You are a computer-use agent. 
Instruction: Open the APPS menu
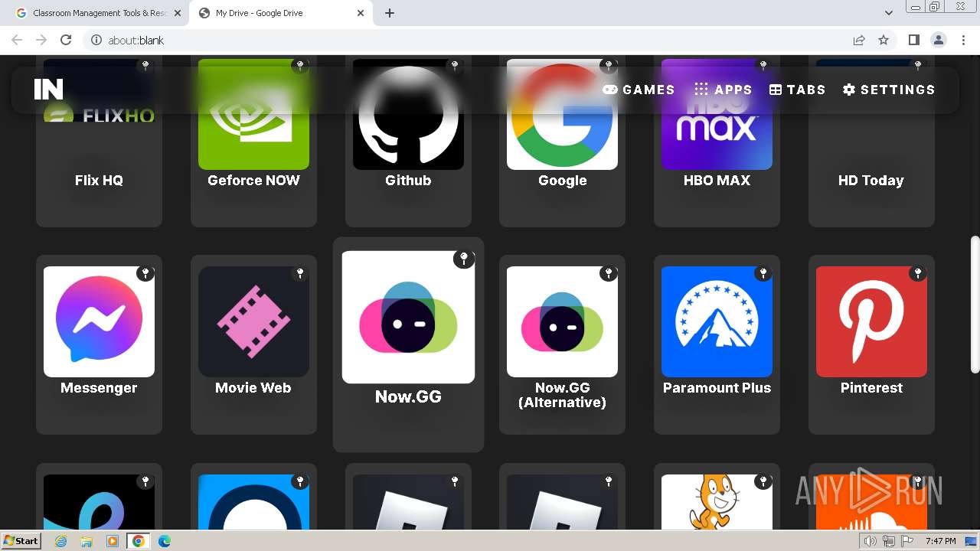[723, 90]
